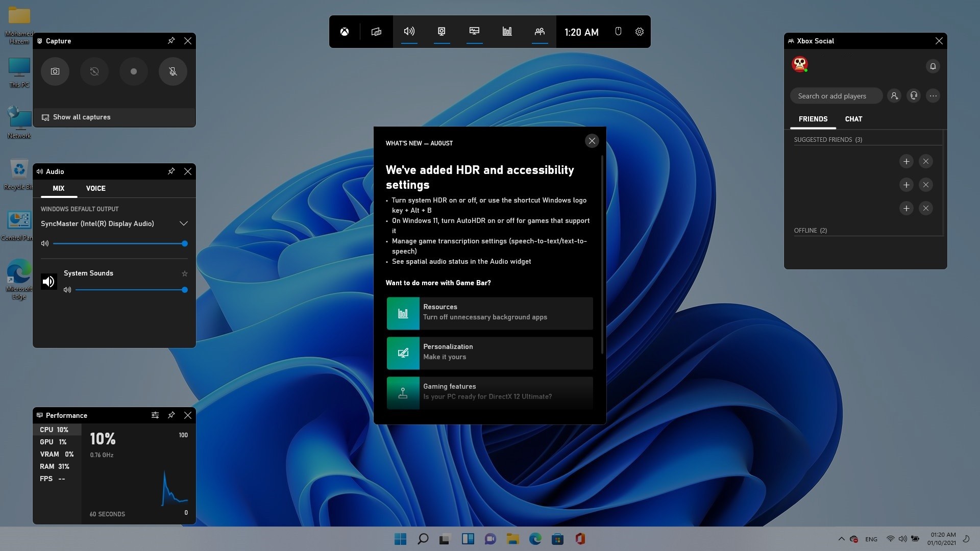Open the Widget menu in Game Bar
The width and height of the screenshot is (980, 551).
pos(376,32)
